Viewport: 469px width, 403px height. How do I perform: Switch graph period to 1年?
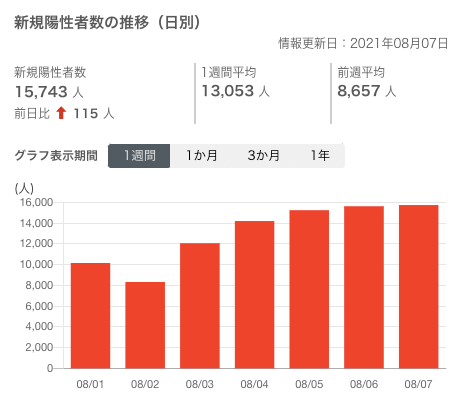coord(320,156)
